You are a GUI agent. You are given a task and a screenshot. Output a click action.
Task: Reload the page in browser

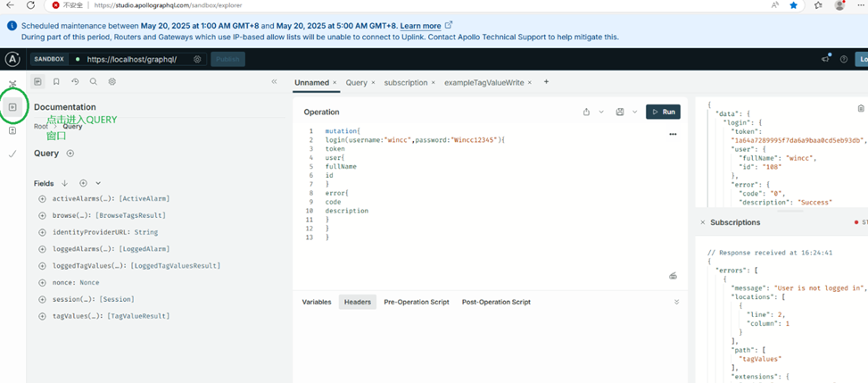click(31, 5)
